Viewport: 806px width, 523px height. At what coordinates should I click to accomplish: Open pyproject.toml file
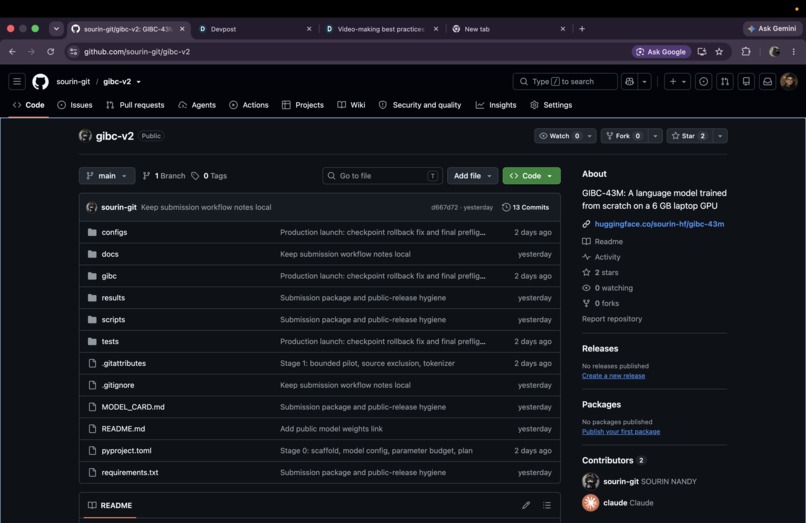126,450
